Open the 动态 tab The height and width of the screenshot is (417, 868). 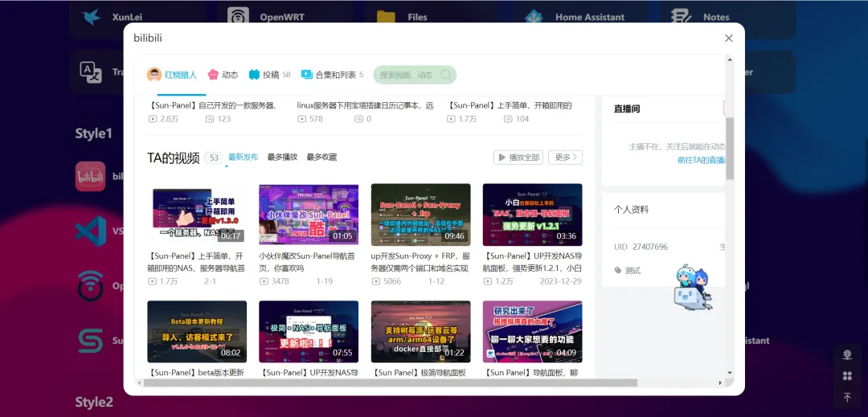[x=223, y=75]
